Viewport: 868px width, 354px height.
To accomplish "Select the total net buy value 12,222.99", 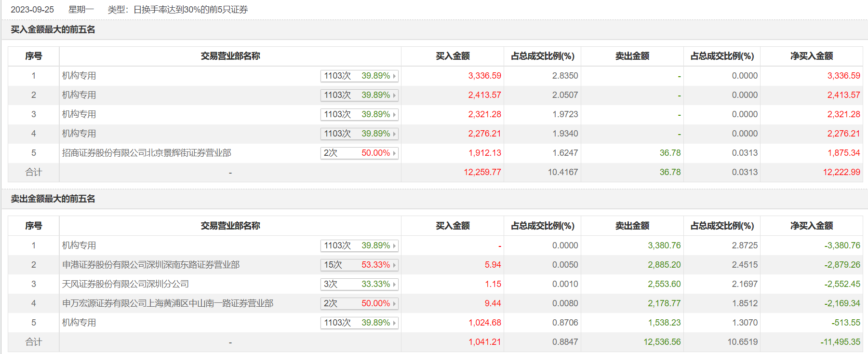I will coord(841,172).
